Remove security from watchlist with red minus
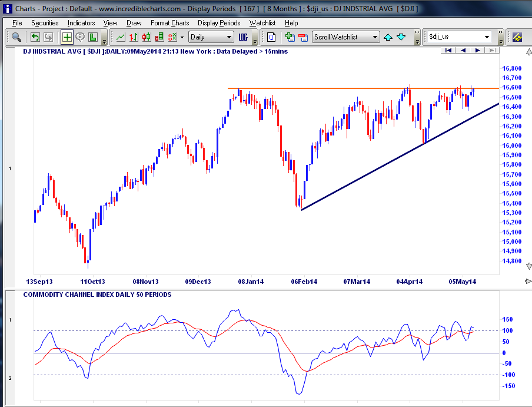 [303, 37]
